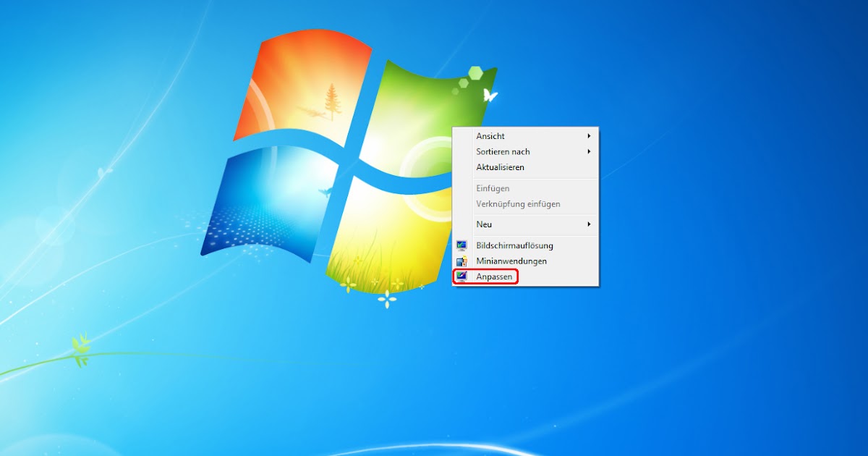Click the Bildschirmauflösung menu text

pyautogui.click(x=514, y=245)
